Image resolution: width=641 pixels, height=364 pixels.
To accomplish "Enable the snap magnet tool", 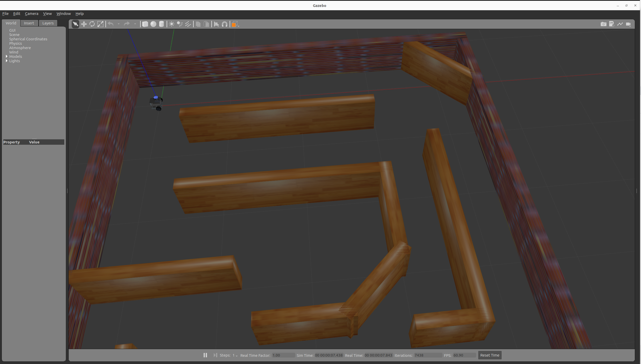I will [224, 24].
